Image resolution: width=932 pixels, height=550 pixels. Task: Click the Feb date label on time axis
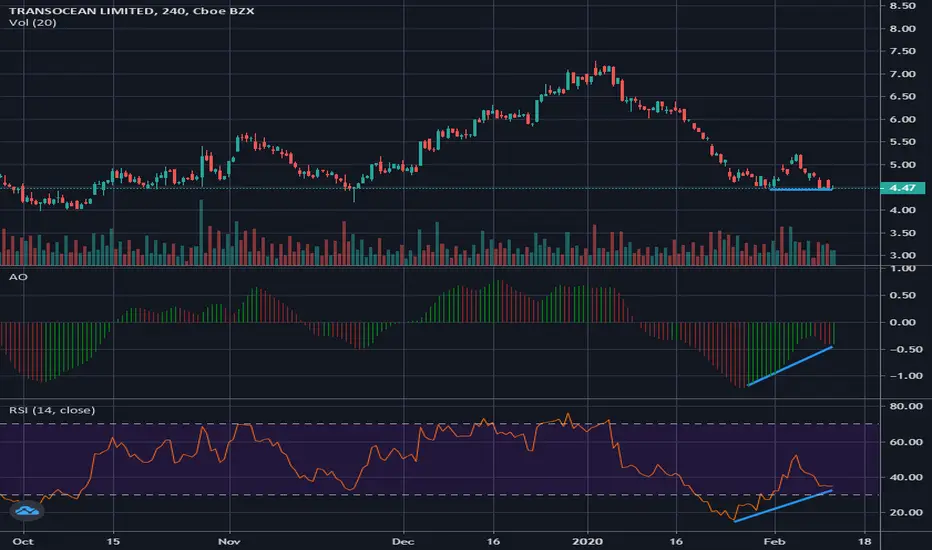point(774,542)
